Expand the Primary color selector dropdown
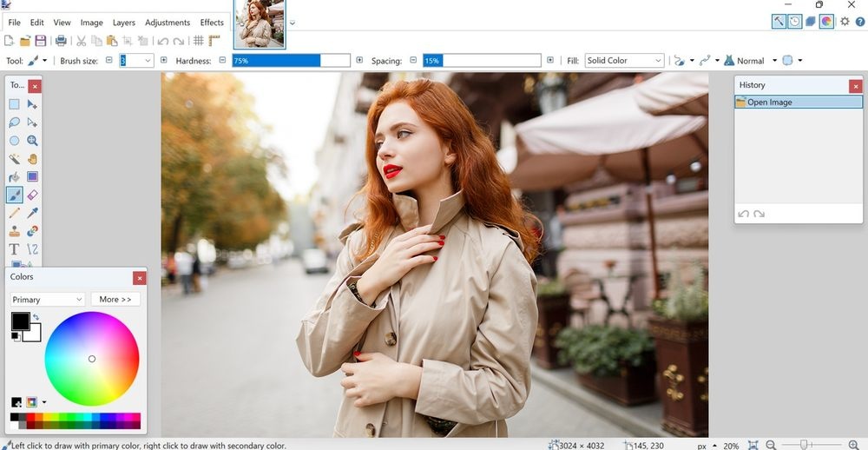 click(x=48, y=300)
